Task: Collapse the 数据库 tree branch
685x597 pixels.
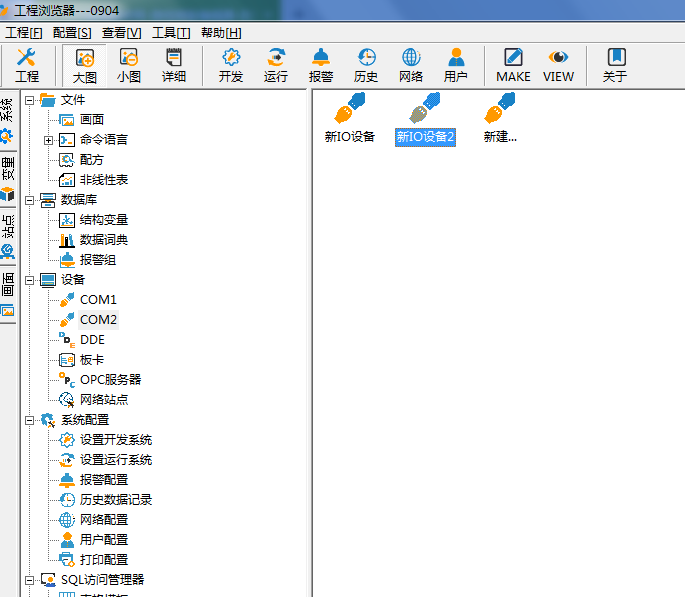Action: point(30,200)
